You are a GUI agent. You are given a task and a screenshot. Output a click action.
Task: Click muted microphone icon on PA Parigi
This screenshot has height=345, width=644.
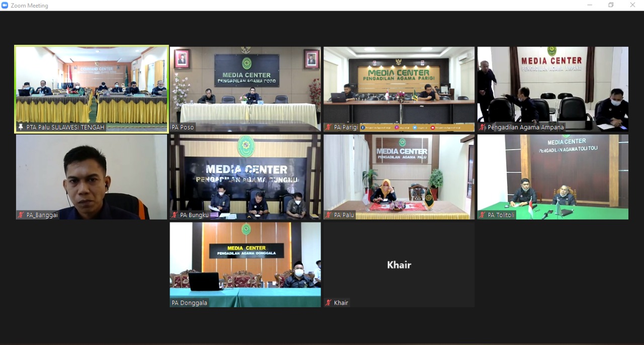click(329, 127)
